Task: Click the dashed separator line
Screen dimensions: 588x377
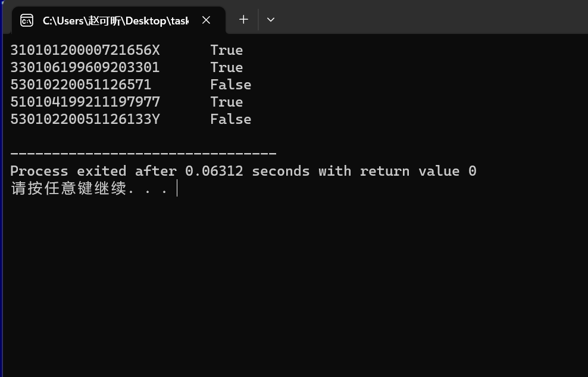Action: 143,154
